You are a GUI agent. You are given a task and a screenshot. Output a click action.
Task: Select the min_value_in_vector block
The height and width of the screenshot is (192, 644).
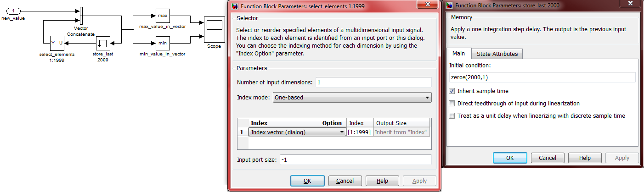(x=162, y=44)
